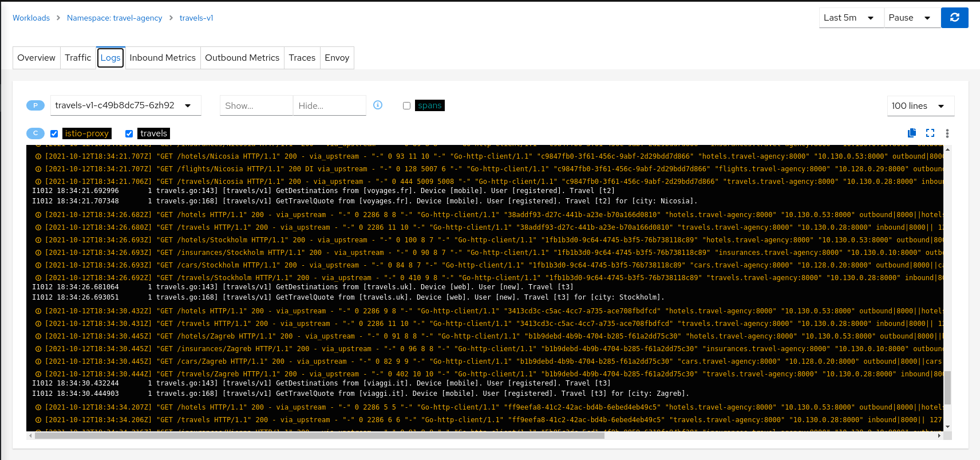
Task: Click the log line for city: Zagreb
Action: tap(361, 394)
